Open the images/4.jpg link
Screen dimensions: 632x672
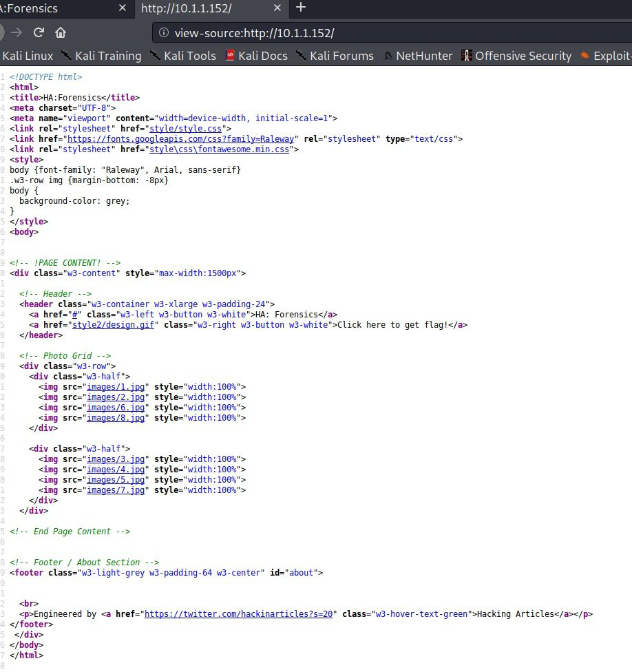point(116,470)
